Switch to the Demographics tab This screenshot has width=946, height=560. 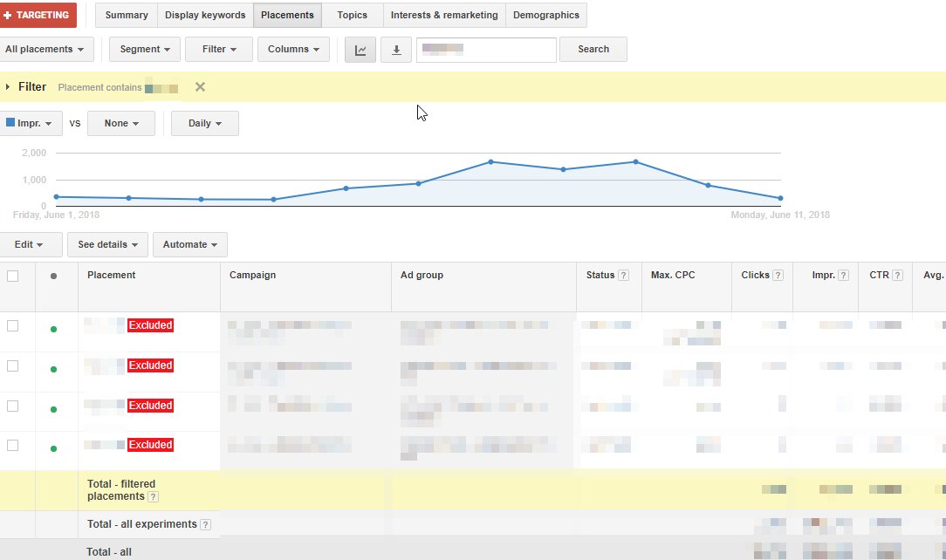pos(546,15)
